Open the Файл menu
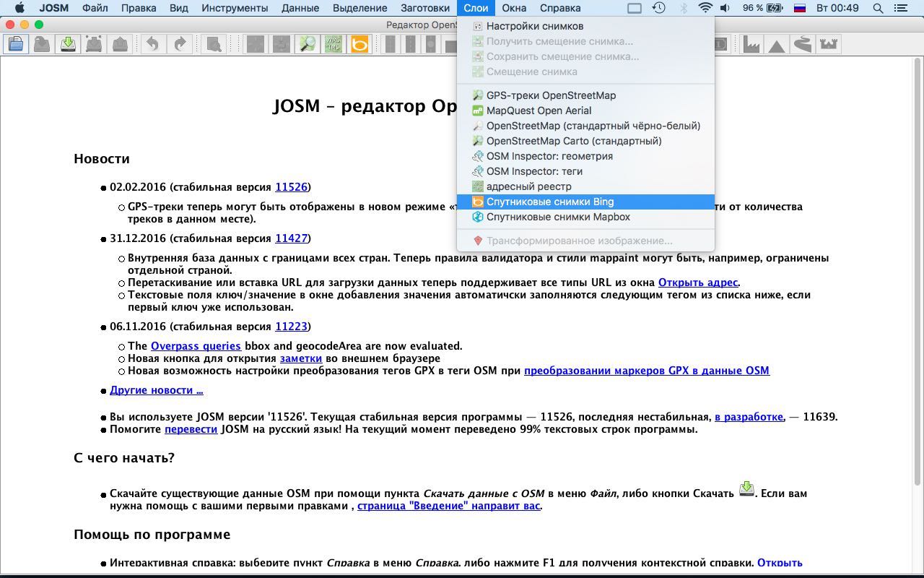 [95, 8]
